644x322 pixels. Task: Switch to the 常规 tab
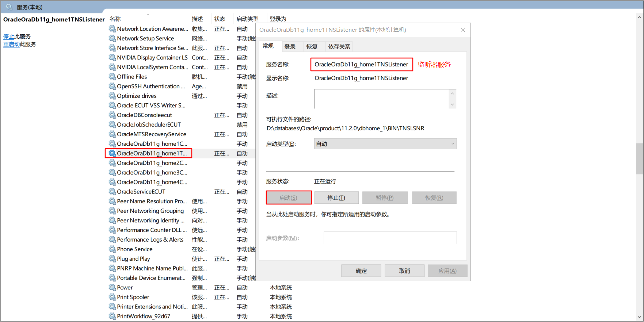(268, 46)
